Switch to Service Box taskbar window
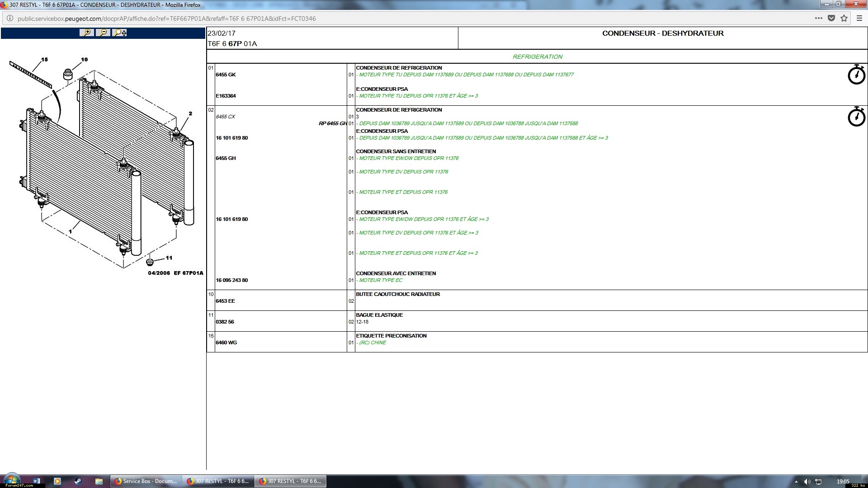Image resolution: width=868 pixels, height=488 pixels. tap(146, 481)
